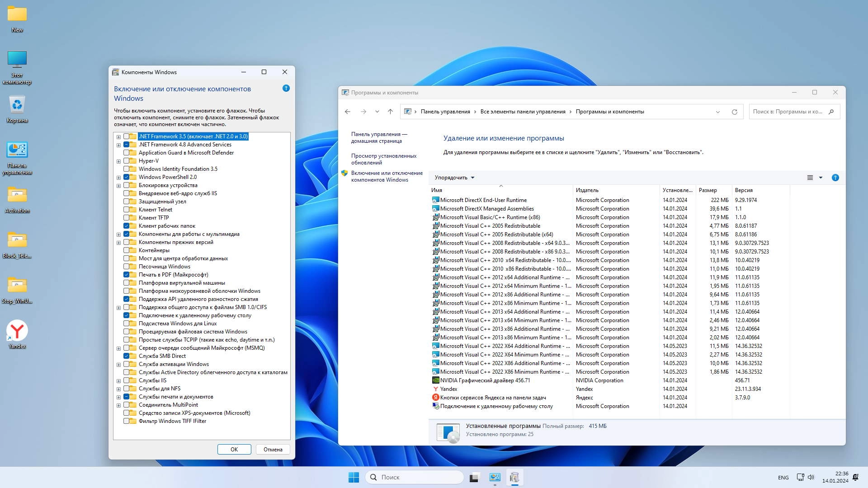
Task: Open the Упорядочить dropdown menu
Action: coord(454,178)
